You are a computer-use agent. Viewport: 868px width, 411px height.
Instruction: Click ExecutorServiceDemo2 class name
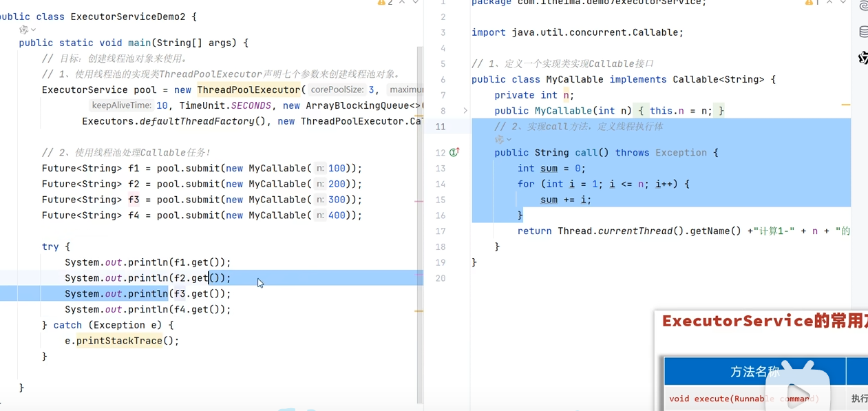[128, 17]
